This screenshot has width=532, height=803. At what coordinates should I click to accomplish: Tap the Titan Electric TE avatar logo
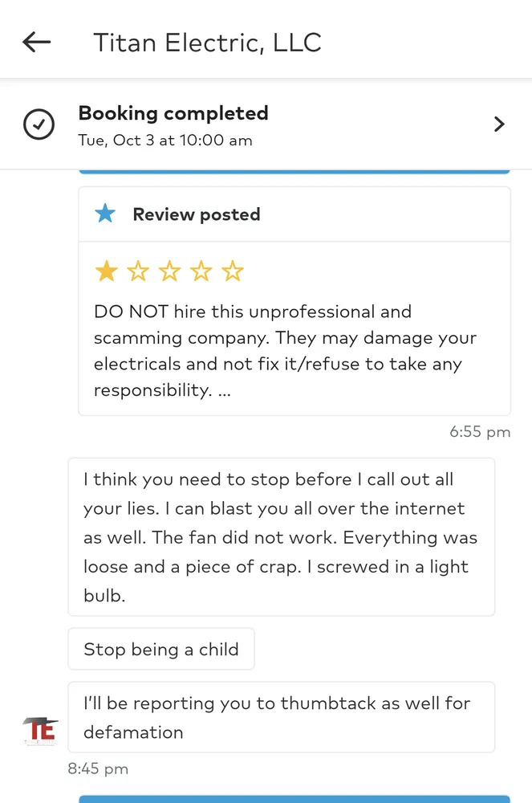point(39,729)
